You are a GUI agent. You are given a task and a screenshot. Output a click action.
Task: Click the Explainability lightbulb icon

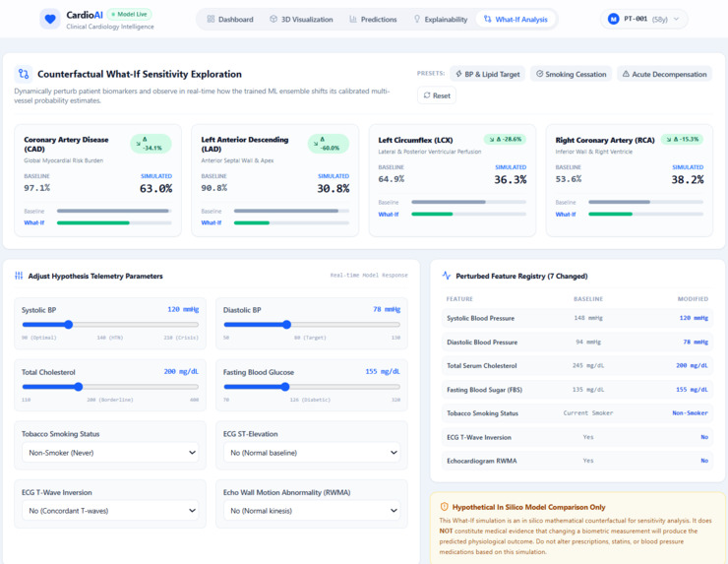417,19
